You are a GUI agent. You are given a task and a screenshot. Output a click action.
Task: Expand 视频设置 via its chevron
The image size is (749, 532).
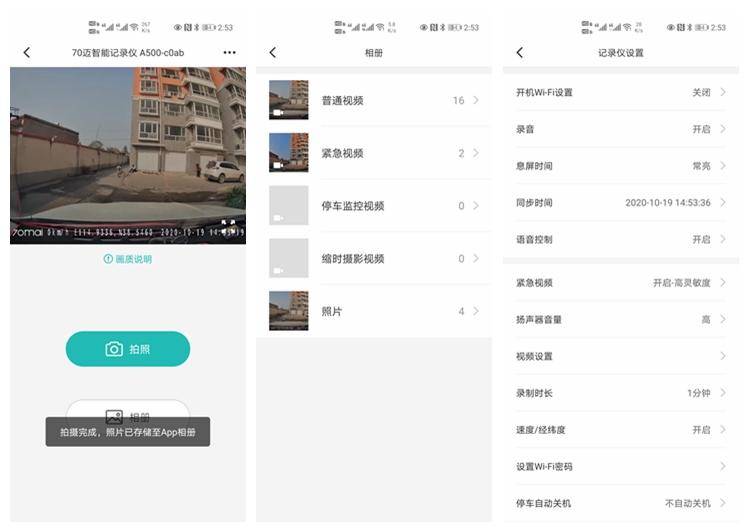(x=723, y=356)
